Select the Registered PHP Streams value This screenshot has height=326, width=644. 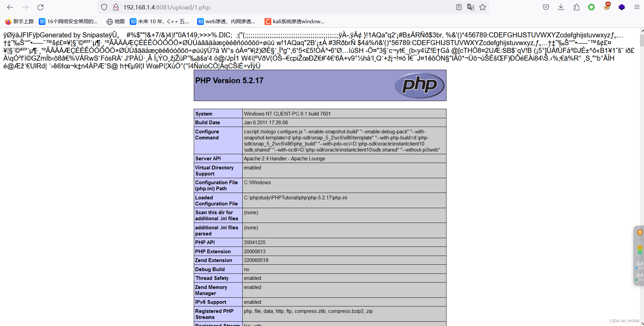[x=308, y=311]
